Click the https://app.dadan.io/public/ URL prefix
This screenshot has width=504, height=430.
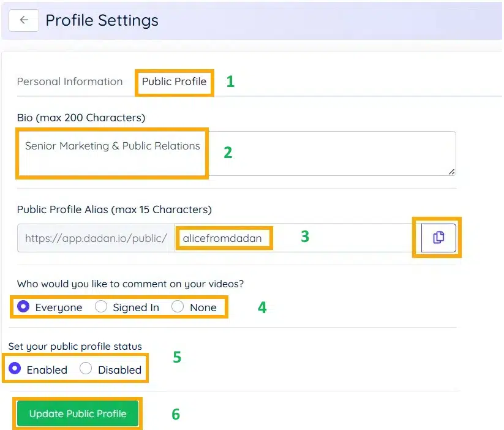tap(96, 238)
